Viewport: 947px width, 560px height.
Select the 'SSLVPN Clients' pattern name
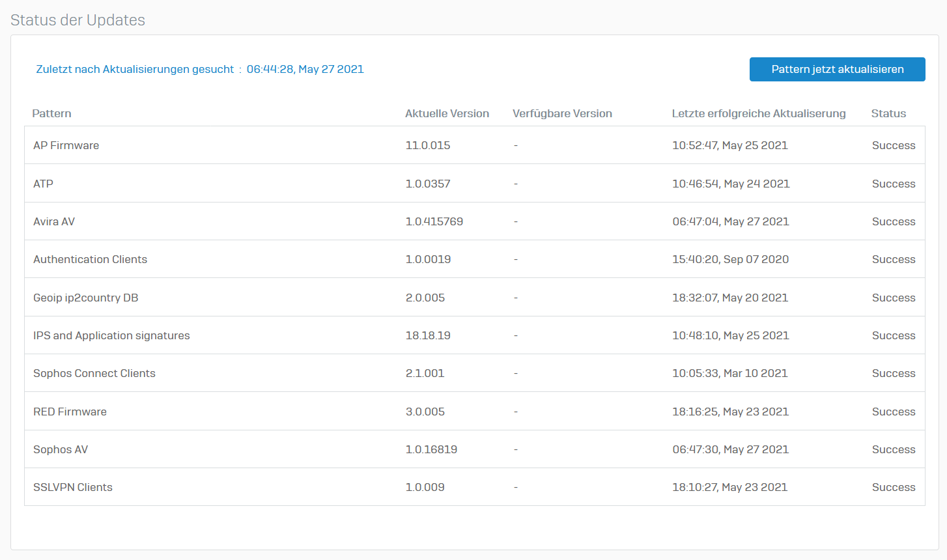tap(73, 487)
